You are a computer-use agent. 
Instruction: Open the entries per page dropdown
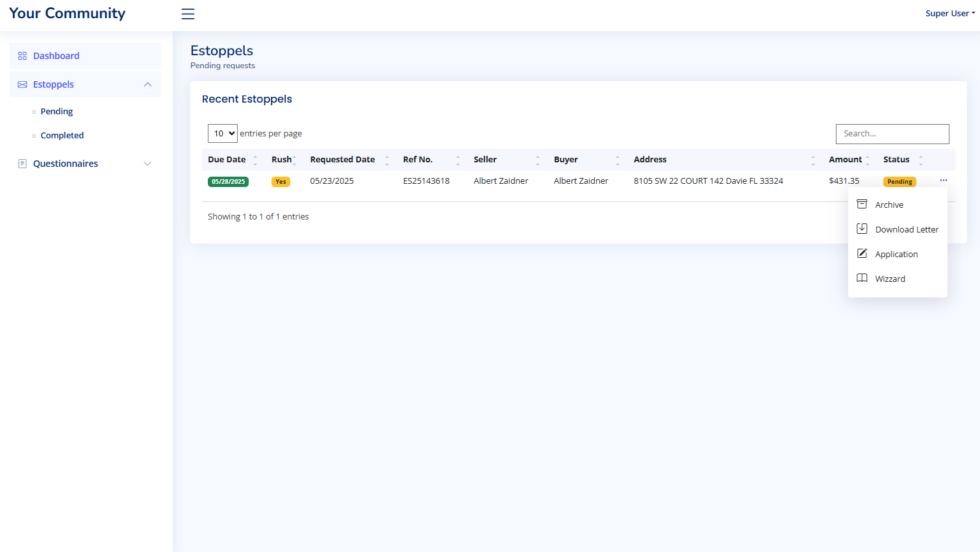coord(222,134)
